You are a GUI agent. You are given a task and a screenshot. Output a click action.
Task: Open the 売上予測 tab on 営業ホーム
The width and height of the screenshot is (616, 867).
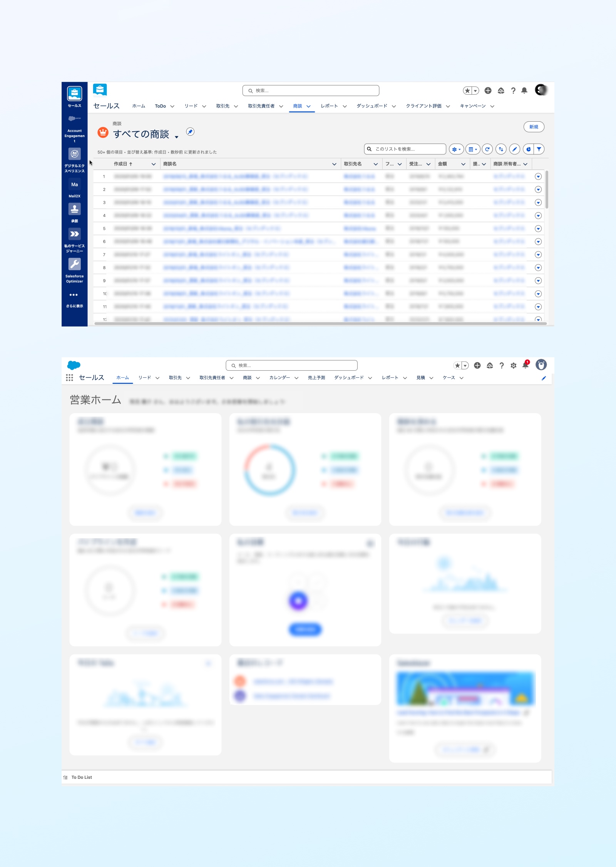(316, 378)
